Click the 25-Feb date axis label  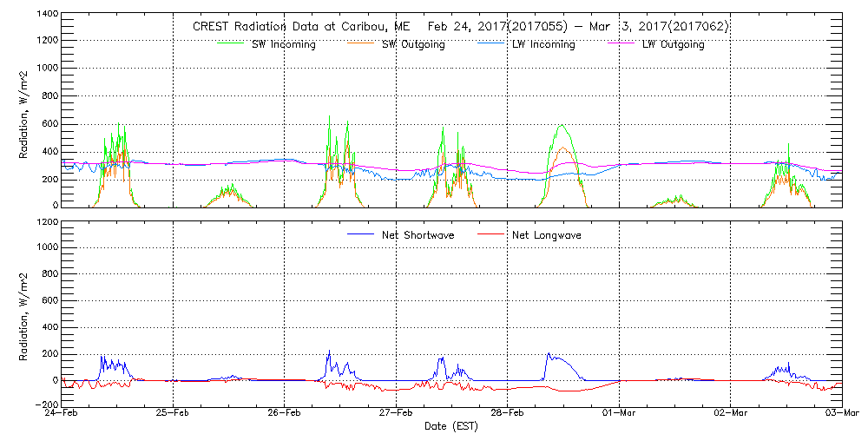pyautogui.click(x=174, y=414)
